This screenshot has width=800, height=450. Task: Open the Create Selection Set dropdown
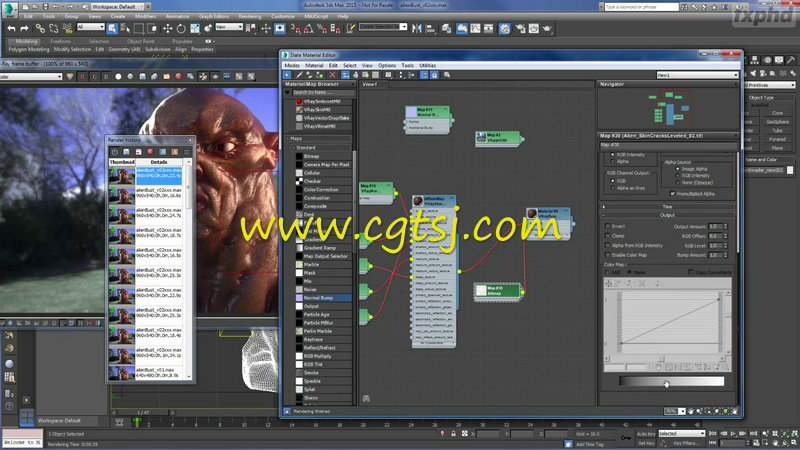(x=383, y=27)
